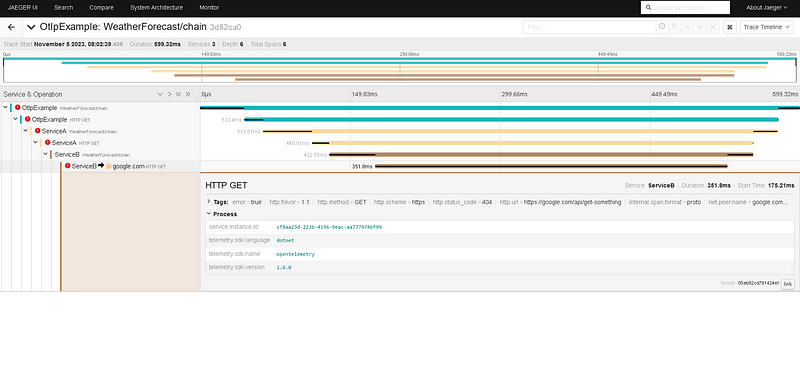Viewport: 800px width, 392px height.
Task: Go back using the left arrow icon
Action: click(x=11, y=27)
